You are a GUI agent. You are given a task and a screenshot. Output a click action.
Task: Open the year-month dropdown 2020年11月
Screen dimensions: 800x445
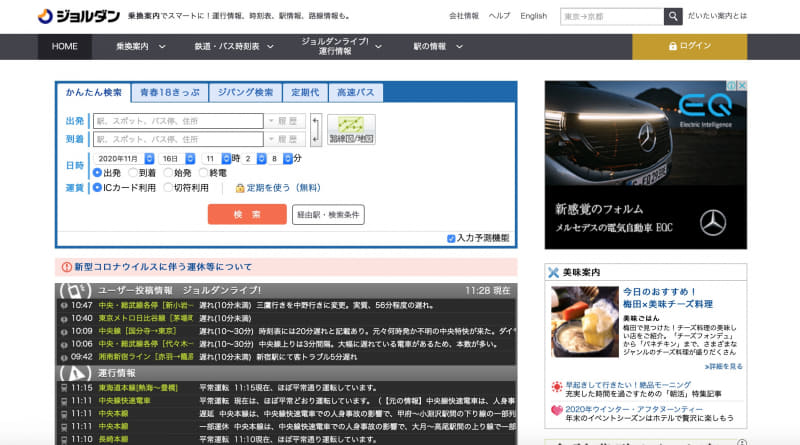[x=124, y=159]
